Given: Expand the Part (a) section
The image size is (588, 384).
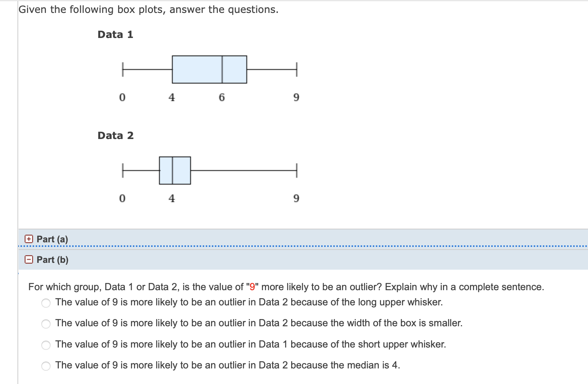Looking at the screenshot, I should point(52,239).
